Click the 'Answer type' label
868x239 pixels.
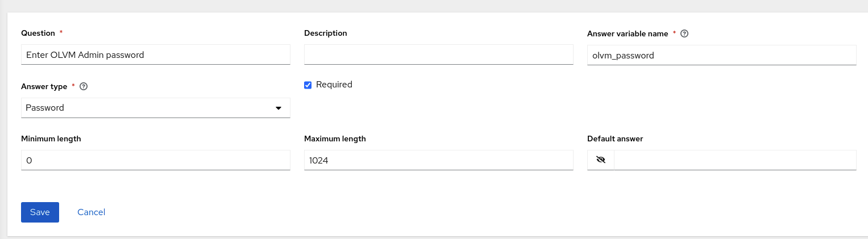44,86
